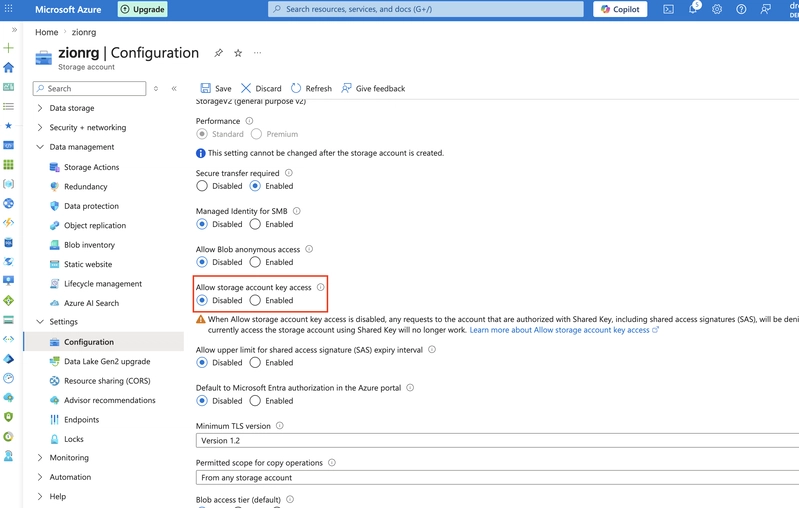Open Permitted scope for copy operations dropdown
This screenshot has width=799, height=508.
coord(497,477)
